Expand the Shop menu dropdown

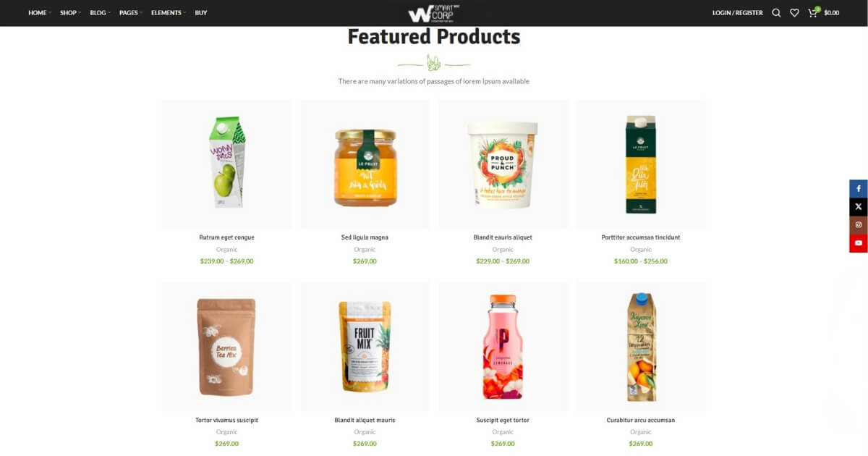[70, 13]
